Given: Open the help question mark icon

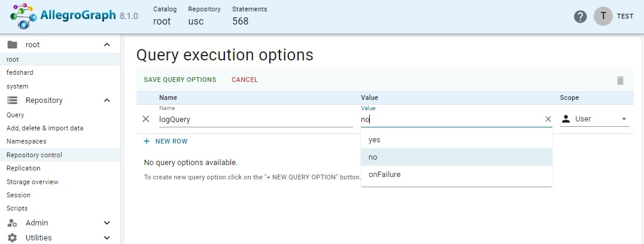Looking at the screenshot, I should pos(580,17).
